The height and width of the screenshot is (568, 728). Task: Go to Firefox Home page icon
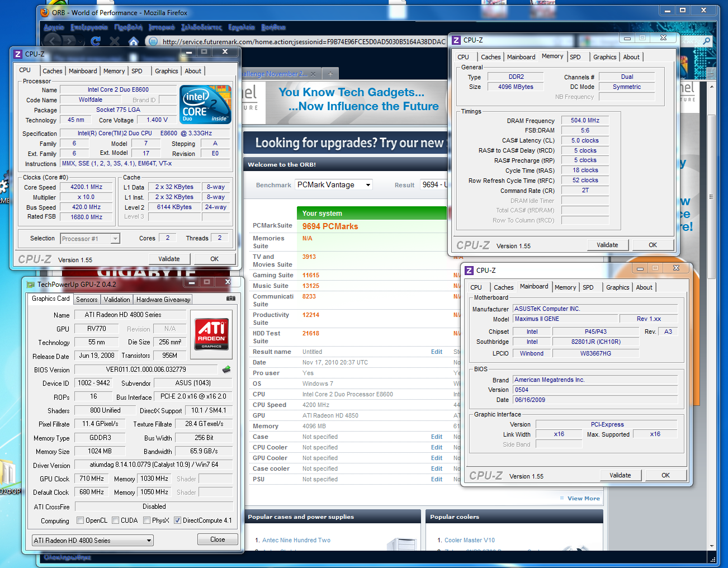(x=133, y=41)
